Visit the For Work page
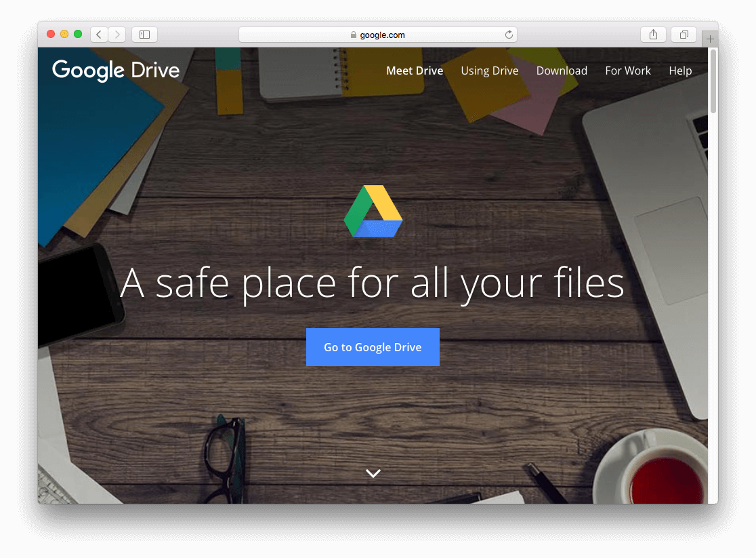The image size is (756, 558). pyautogui.click(x=627, y=71)
